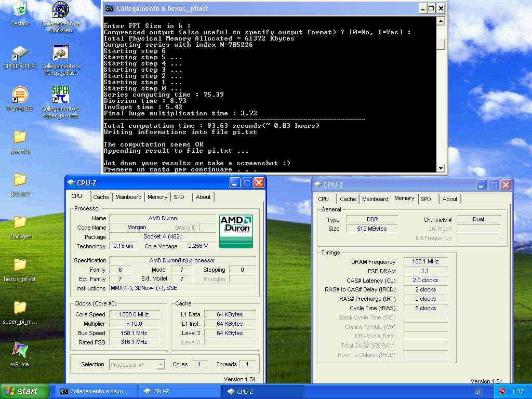The image size is (532, 399).
Task: Click the memory Size 512 MBytes value
Action: (x=372, y=229)
